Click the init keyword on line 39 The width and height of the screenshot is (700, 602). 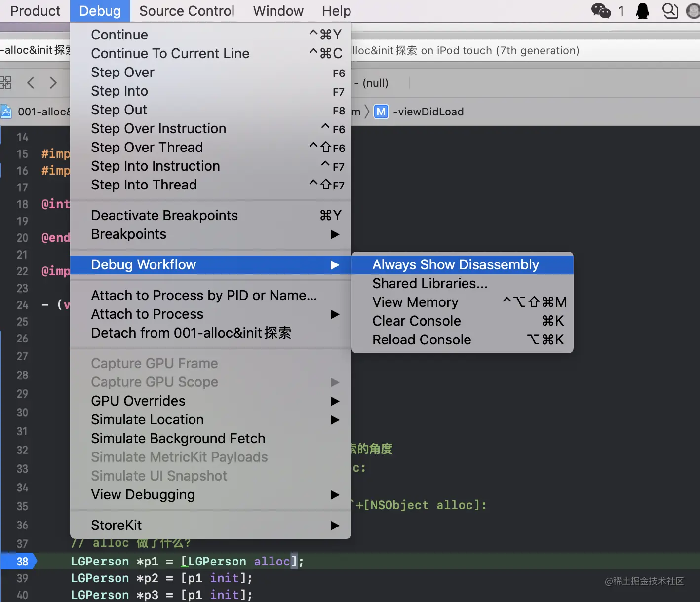(x=224, y=578)
